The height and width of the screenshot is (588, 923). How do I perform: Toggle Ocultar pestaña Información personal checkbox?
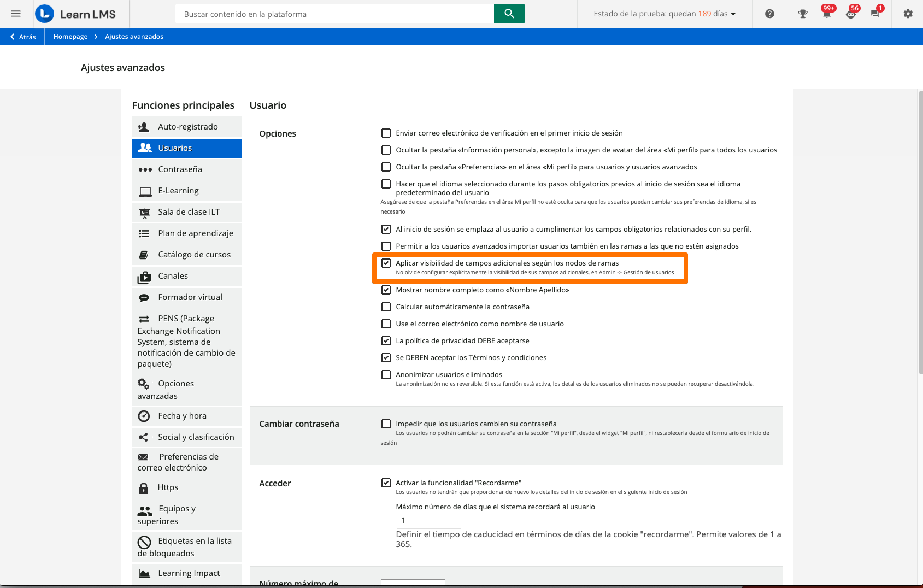pyautogui.click(x=386, y=150)
